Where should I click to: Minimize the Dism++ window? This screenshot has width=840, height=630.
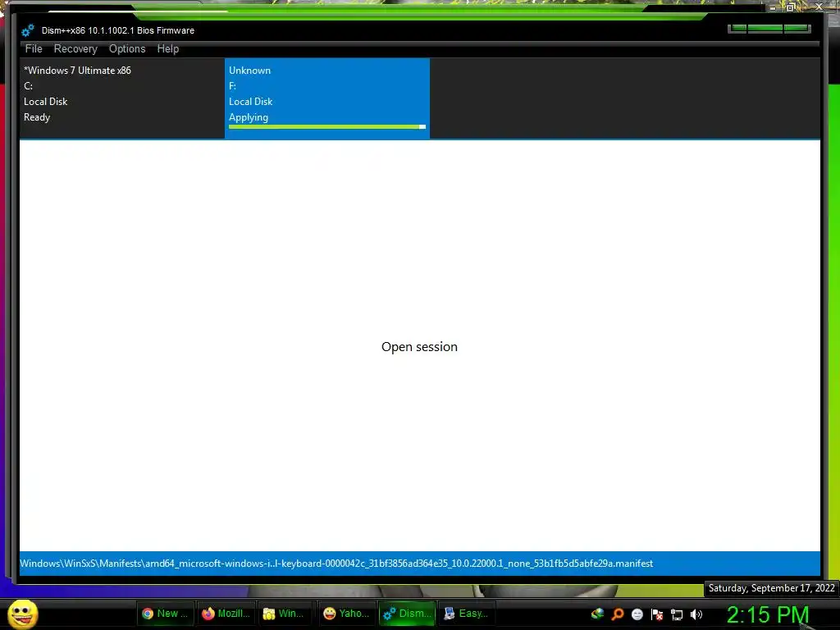click(x=773, y=7)
